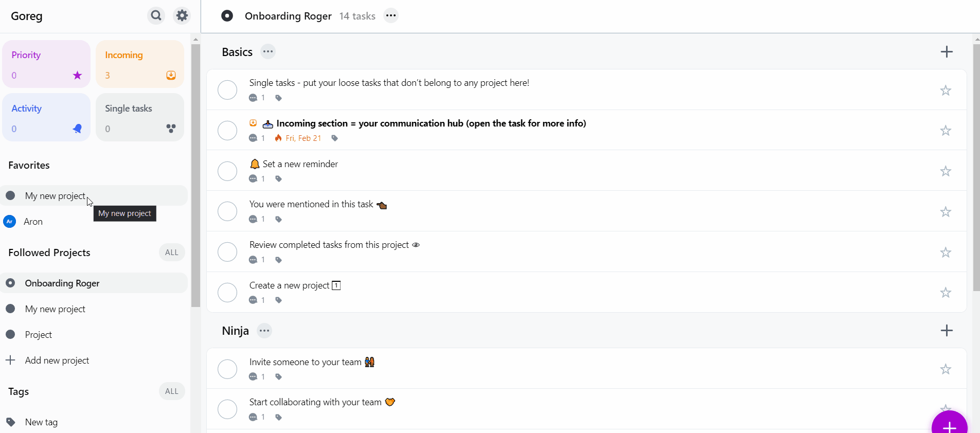980x433 pixels.
Task: Click the sidebar vertical scrollbar
Action: click(195, 175)
